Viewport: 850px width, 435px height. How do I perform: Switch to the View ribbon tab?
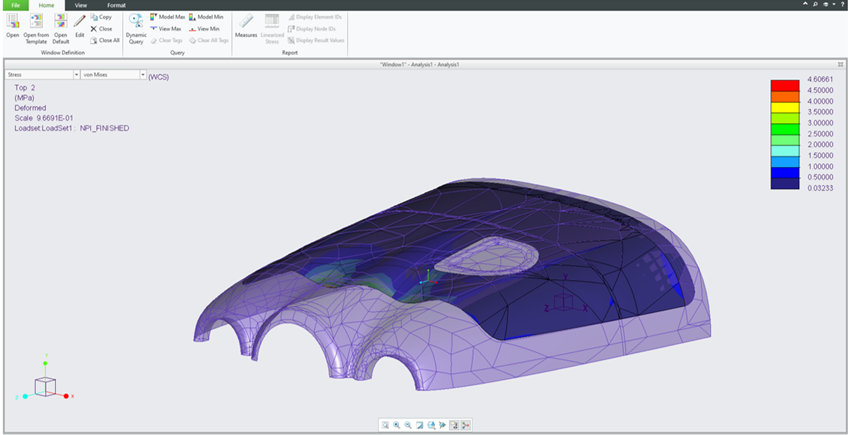click(x=81, y=5)
